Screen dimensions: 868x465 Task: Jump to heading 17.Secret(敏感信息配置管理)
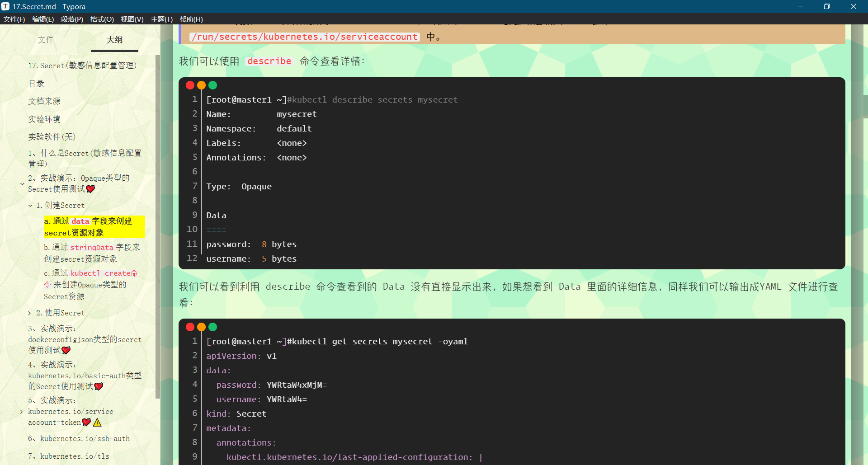click(x=82, y=66)
